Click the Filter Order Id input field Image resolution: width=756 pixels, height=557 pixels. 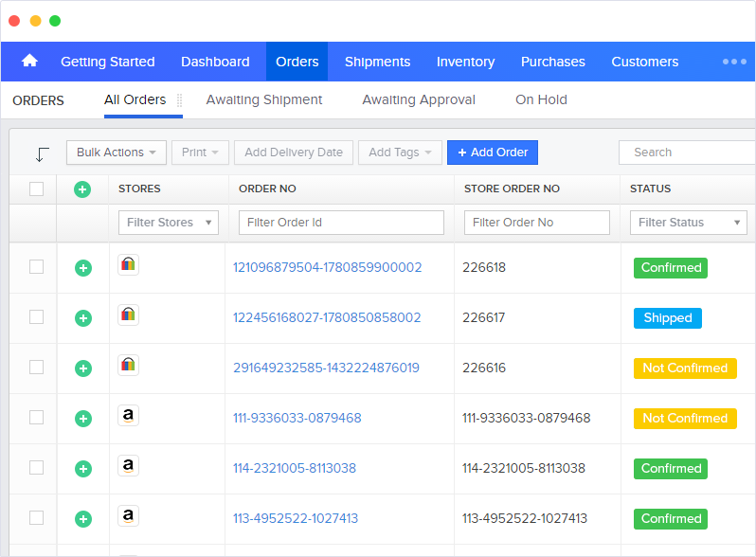(341, 223)
